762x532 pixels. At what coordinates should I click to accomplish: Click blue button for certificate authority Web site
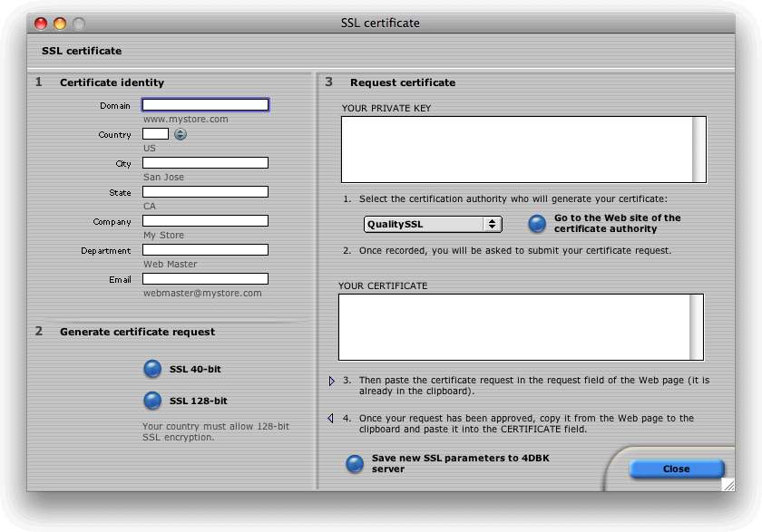tap(537, 223)
